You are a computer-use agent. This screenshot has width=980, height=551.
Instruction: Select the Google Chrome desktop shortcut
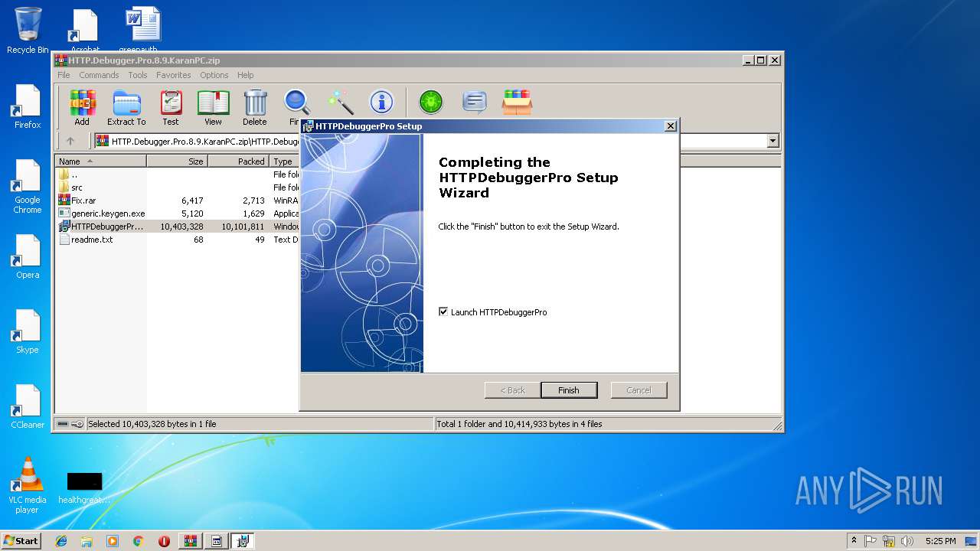coord(28,187)
